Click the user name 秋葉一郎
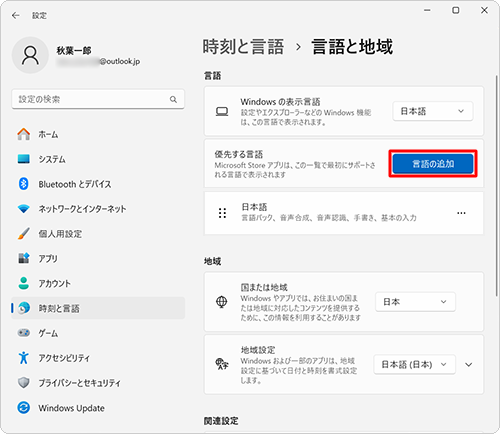The width and height of the screenshot is (500, 434). click(x=74, y=51)
